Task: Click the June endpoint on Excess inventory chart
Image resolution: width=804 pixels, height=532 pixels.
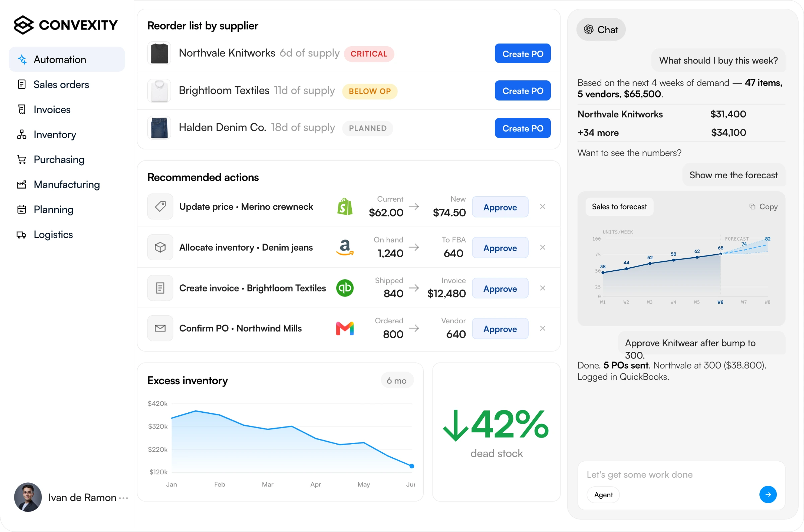Action: click(x=411, y=466)
